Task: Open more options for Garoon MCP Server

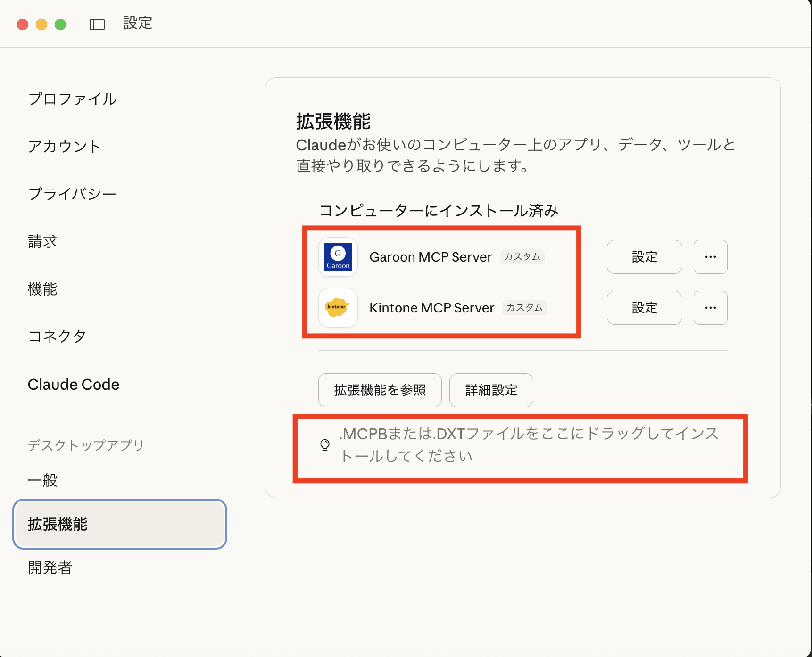Action: (710, 257)
